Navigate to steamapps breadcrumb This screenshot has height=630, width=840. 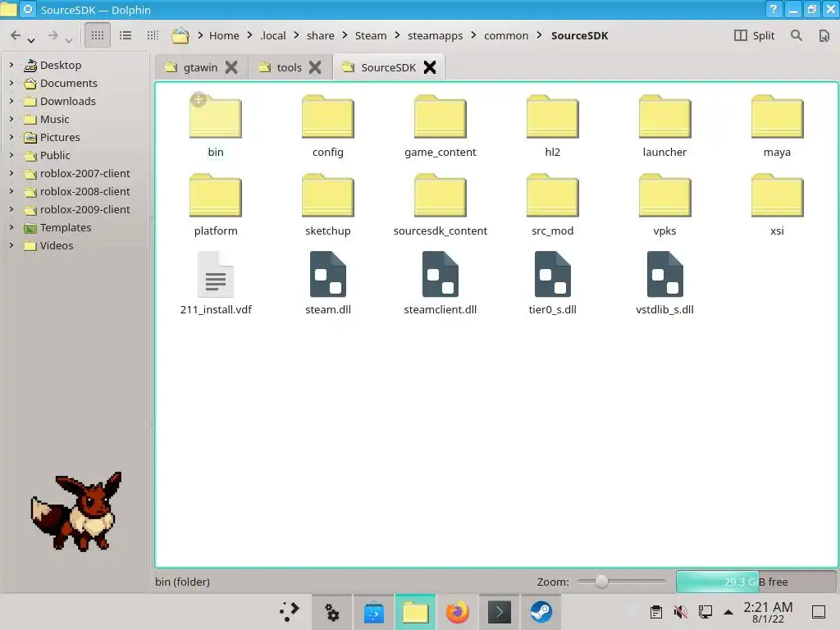435,35
